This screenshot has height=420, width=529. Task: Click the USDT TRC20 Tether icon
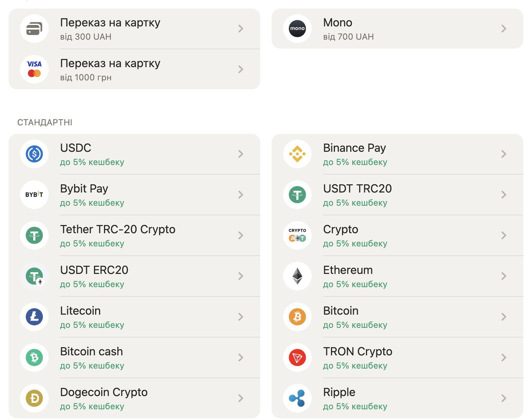point(297,195)
